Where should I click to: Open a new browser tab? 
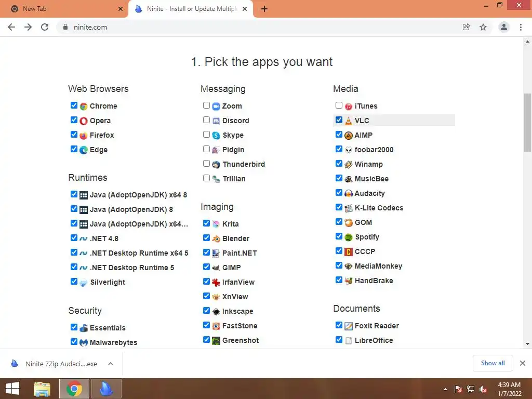264,9
